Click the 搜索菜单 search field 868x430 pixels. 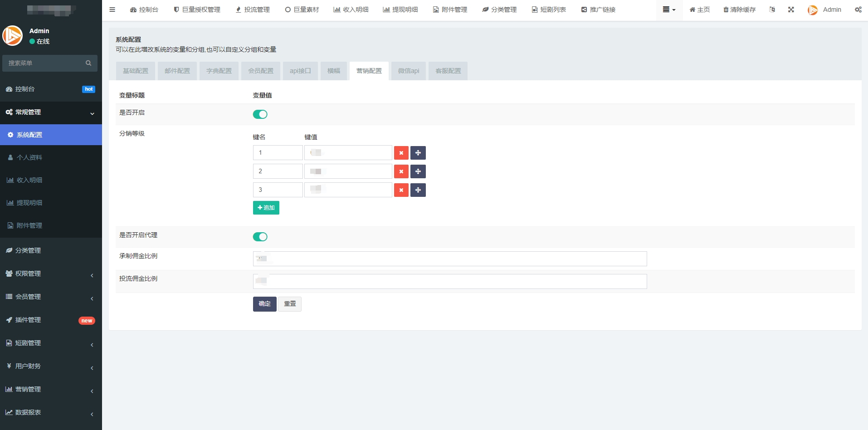coord(44,63)
